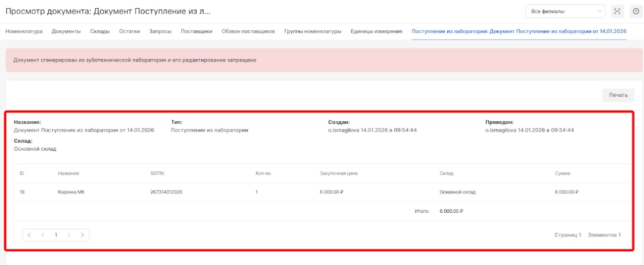
Task: Open the Запросы tab
Action: 160,31
